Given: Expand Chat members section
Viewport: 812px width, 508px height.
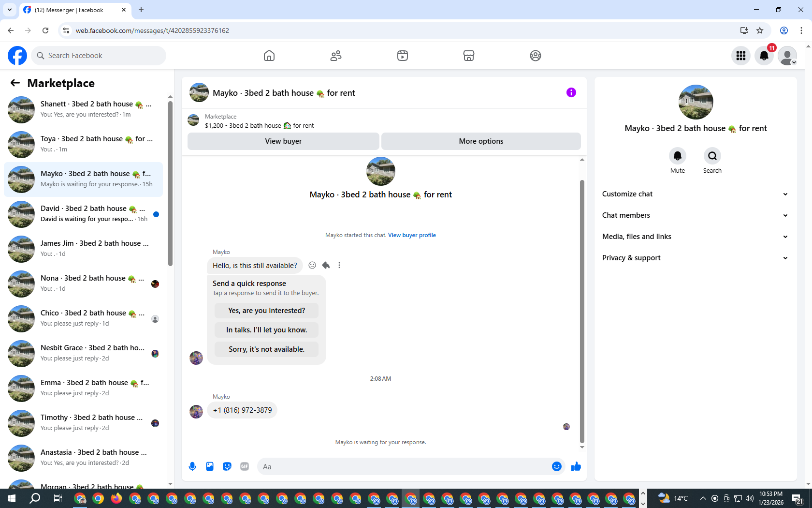Looking at the screenshot, I should (x=695, y=215).
